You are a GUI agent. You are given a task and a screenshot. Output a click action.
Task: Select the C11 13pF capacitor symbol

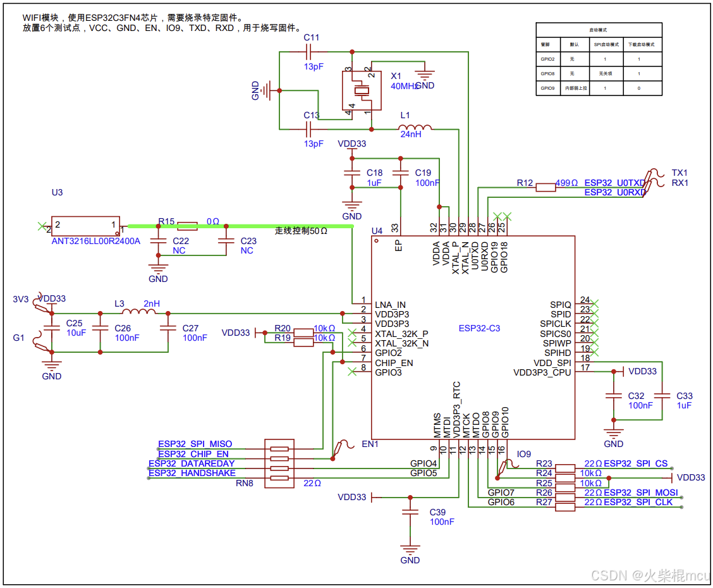pos(308,52)
